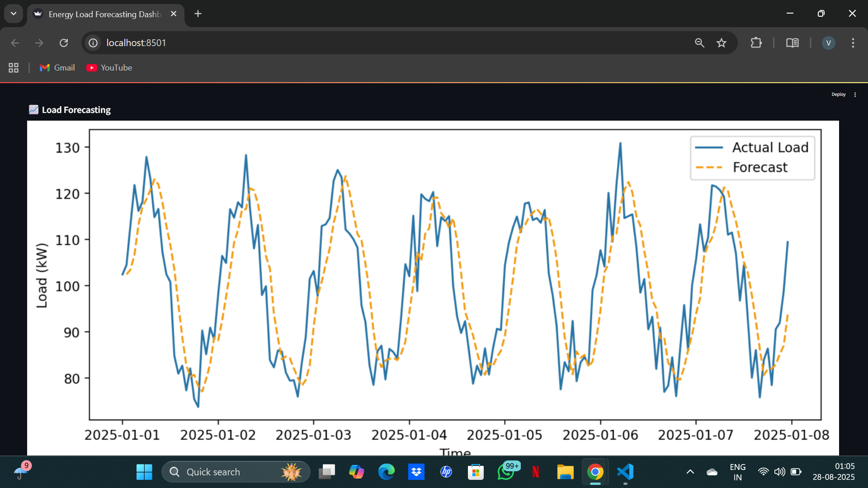The width and height of the screenshot is (868, 488).
Task: Launch Visual Studio Code from taskbar
Action: coord(625,472)
